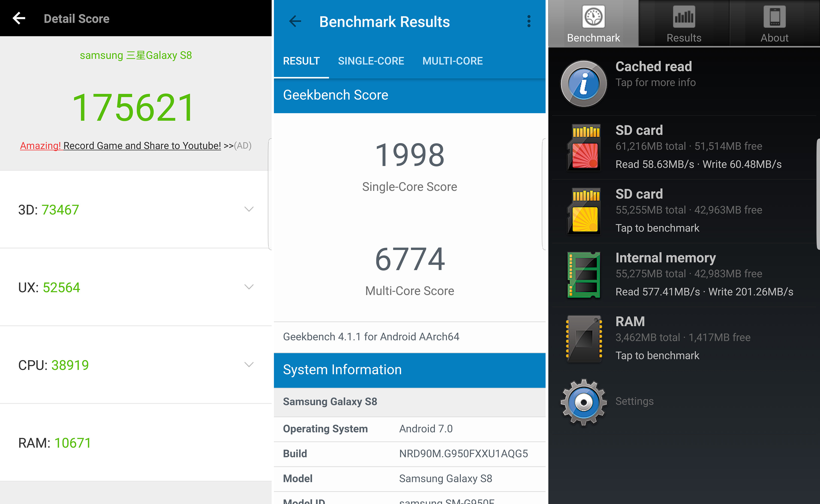Tap the Single-Core Score label
The height and width of the screenshot is (504, 820).
[x=410, y=187]
